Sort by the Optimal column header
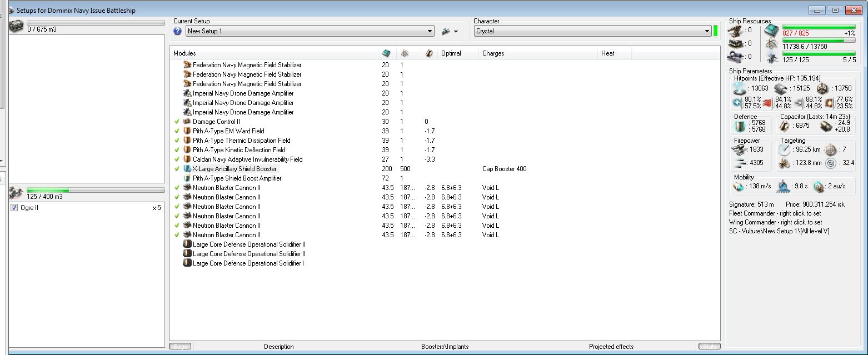The image size is (868, 355). click(x=458, y=53)
